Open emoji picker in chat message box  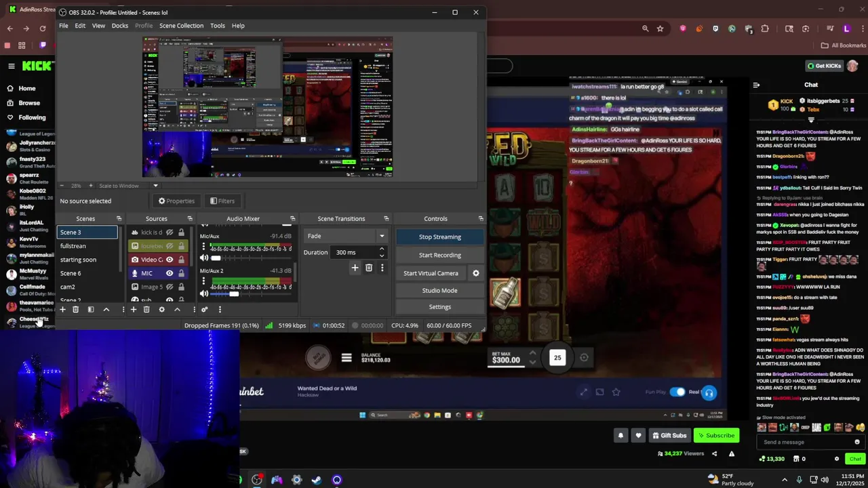(x=857, y=442)
